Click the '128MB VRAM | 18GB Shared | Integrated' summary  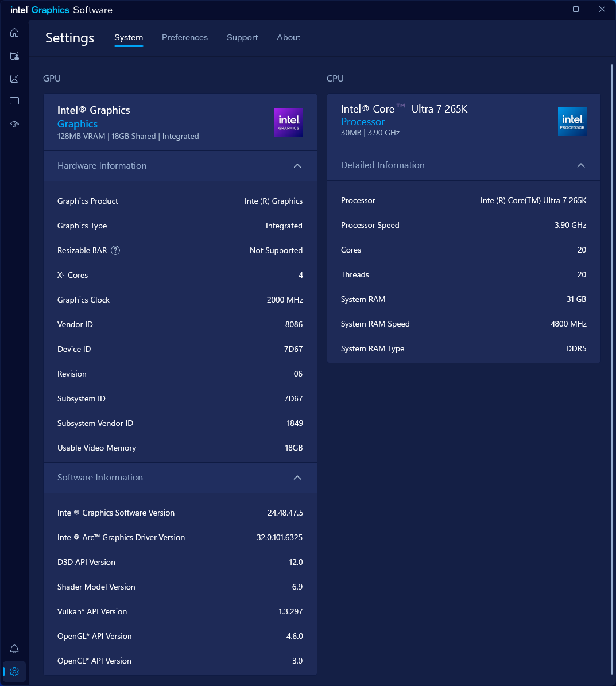[128, 137]
